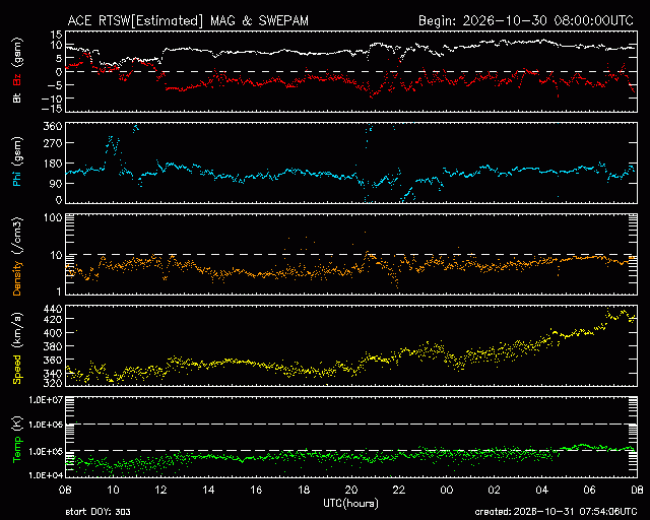The image size is (650, 520).
Task: Click the '440' tick on Speed axis
Action: point(53,309)
